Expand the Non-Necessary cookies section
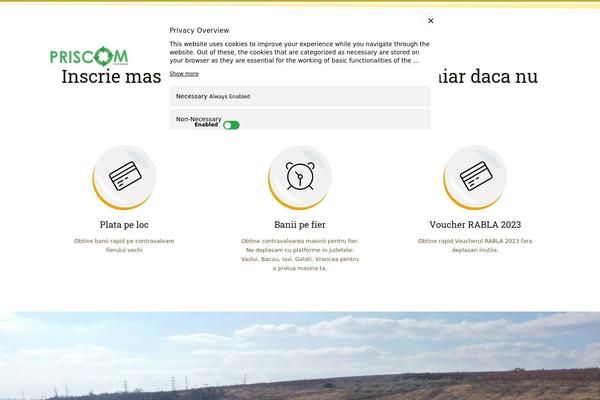The height and width of the screenshot is (400, 600). pos(198,118)
